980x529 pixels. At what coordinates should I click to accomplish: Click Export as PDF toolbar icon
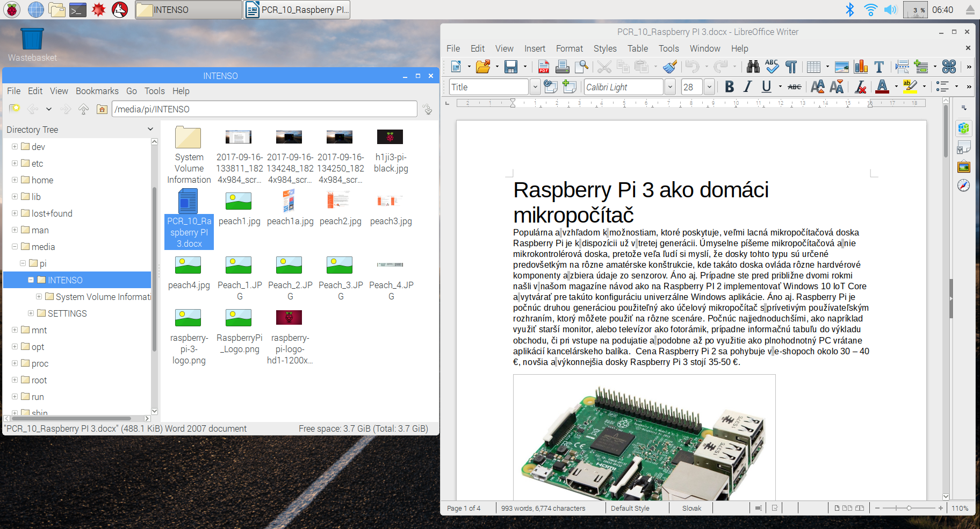click(544, 67)
